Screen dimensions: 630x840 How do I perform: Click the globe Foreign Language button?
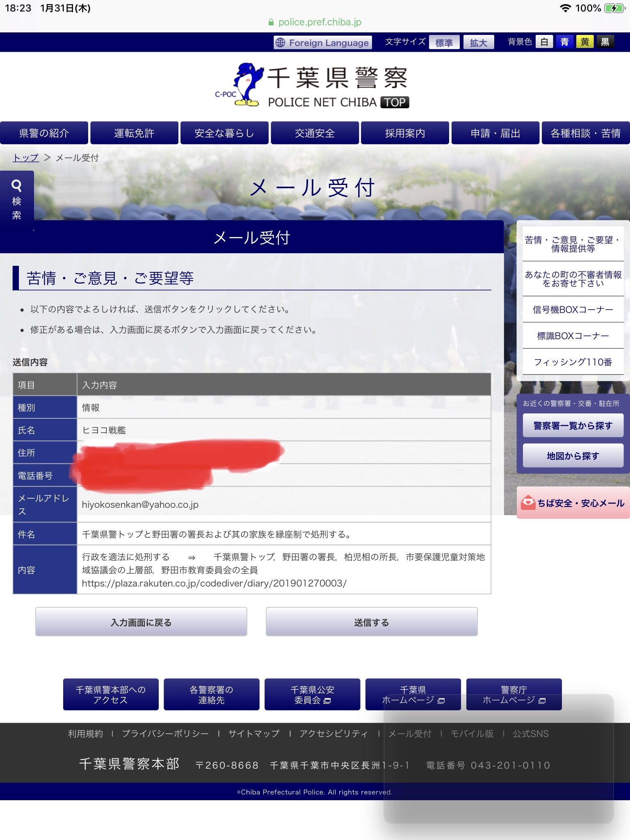[322, 43]
